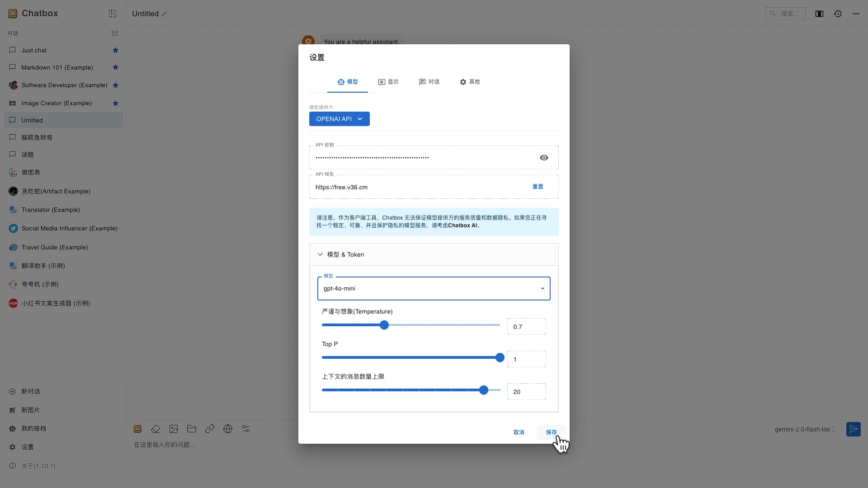This screenshot has height=488, width=868.
Task: Click the Temperature slider handle
Action: pos(384,325)
